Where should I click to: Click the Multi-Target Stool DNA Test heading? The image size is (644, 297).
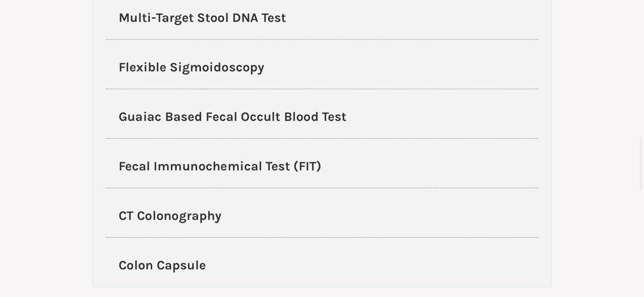(x=202, y=18)
